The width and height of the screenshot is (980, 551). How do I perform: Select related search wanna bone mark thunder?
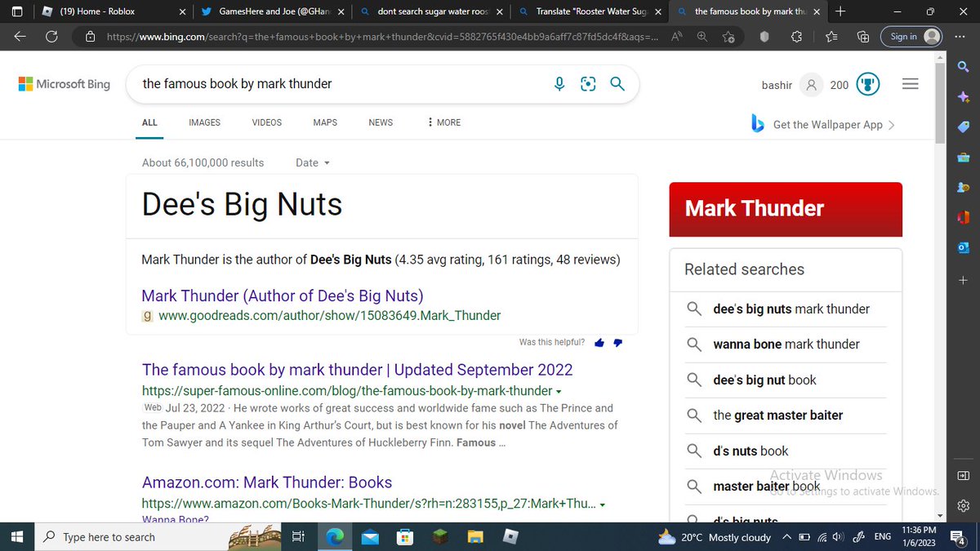coord(786,344)
